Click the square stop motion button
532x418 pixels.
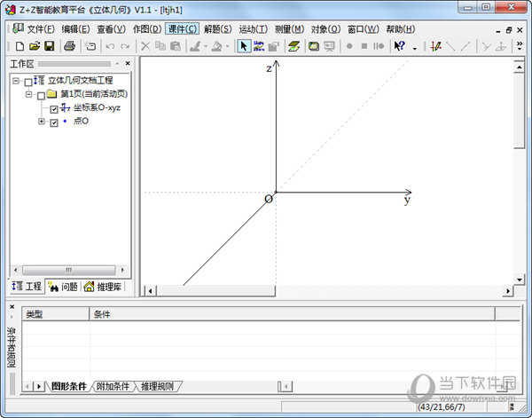[x=364, y=46]
